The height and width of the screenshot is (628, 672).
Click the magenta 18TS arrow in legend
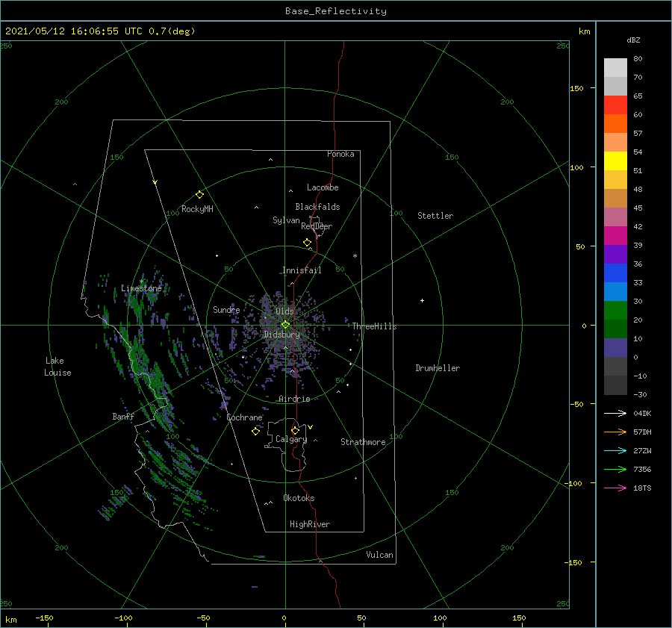pos(615,488)
